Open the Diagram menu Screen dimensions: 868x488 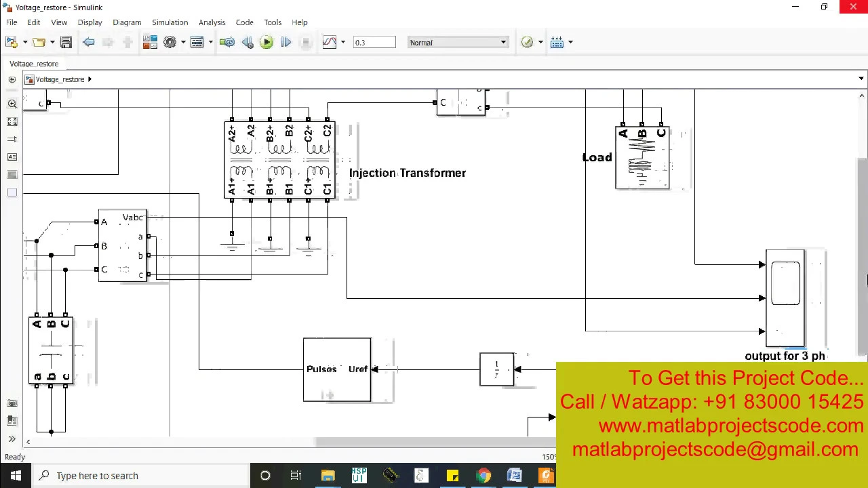point(127,22)
